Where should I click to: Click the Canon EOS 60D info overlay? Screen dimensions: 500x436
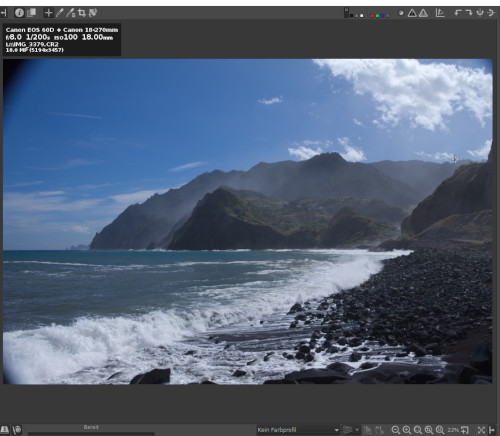(62, 39)
